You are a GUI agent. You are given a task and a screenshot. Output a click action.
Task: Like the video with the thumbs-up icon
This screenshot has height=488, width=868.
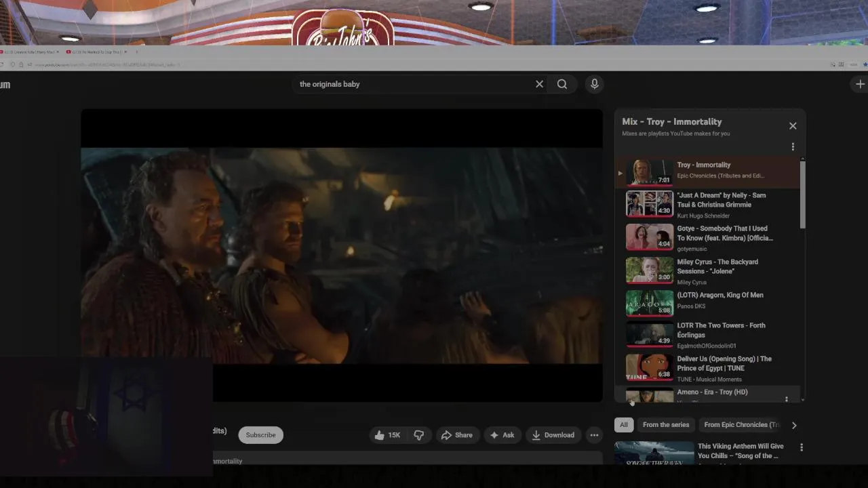point(387,435)
